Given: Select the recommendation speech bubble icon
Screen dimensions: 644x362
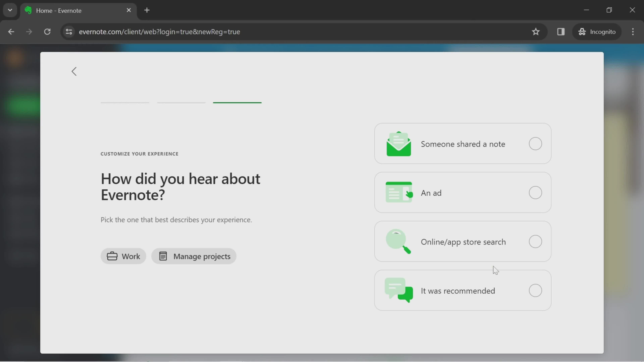Looking at the screenshot, I should pos(398,290).
